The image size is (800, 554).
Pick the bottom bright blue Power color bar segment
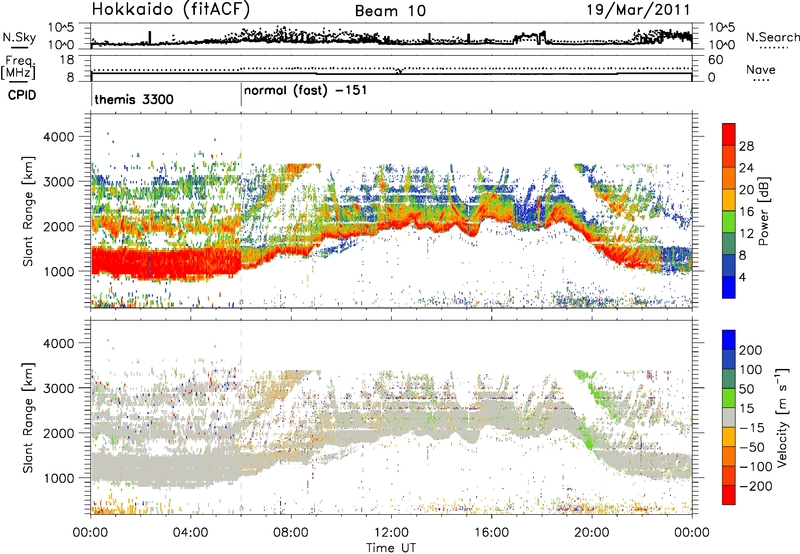(729, 288)
